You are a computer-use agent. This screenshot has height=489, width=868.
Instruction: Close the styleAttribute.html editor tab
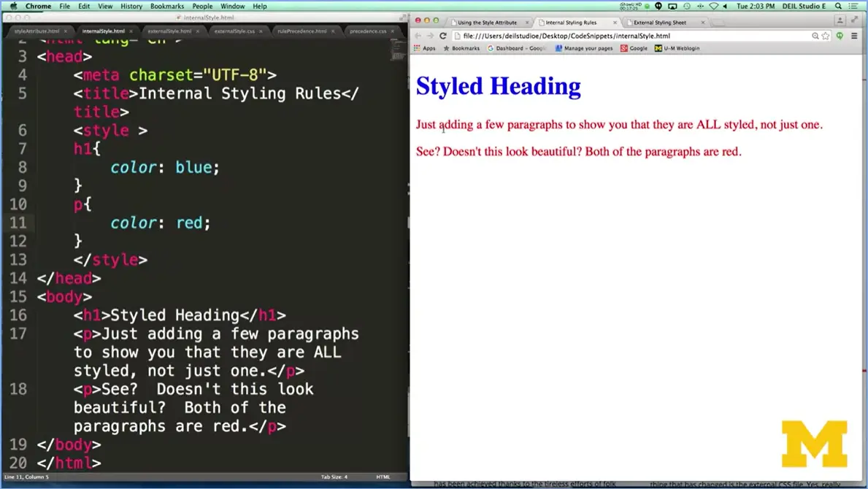pos(66,31)
